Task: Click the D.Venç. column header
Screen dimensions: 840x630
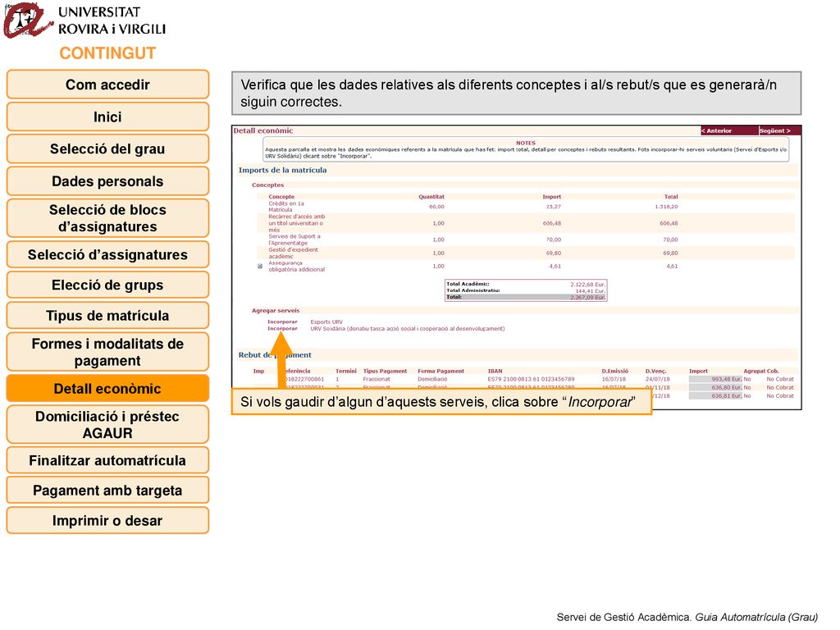Action: (655, 371)
